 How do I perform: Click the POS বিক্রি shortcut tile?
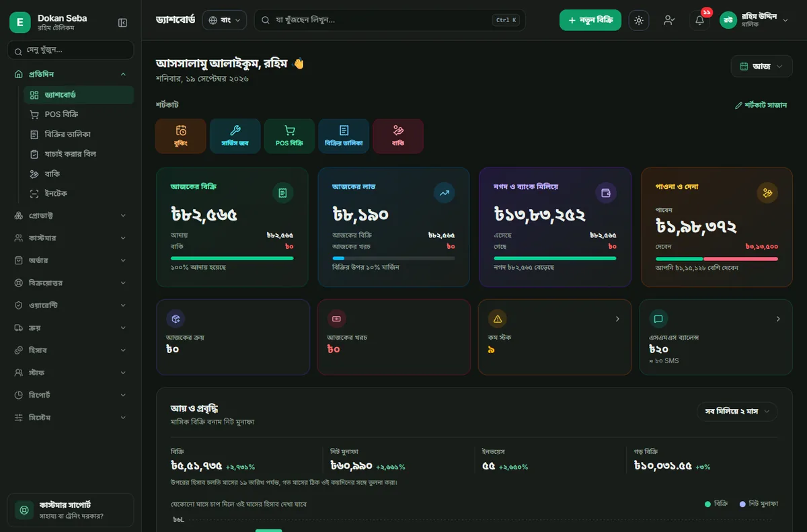[289, 136]
